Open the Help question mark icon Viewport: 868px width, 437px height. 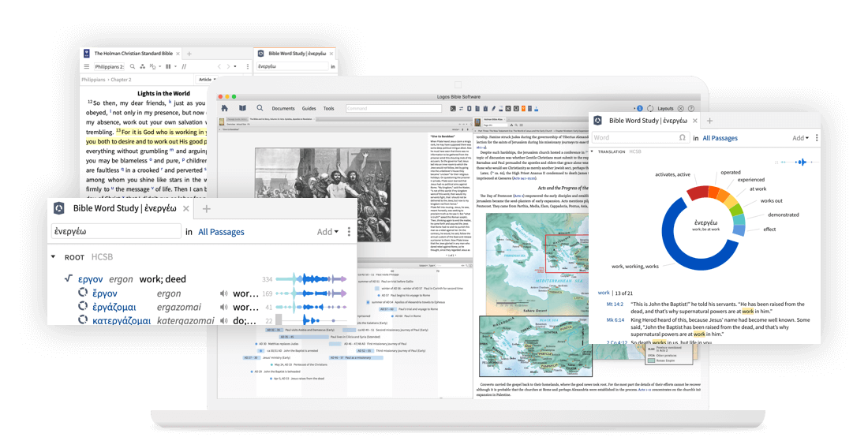(x=691, y=108)
